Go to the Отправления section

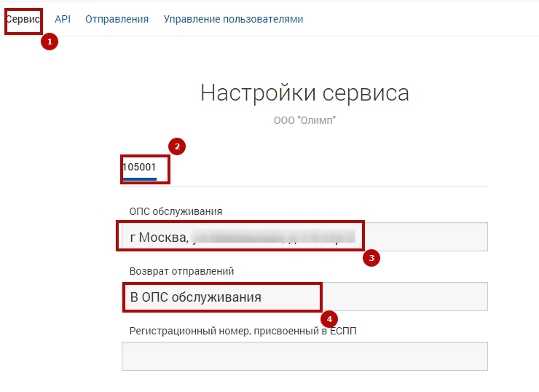click(x=117, y=19)
